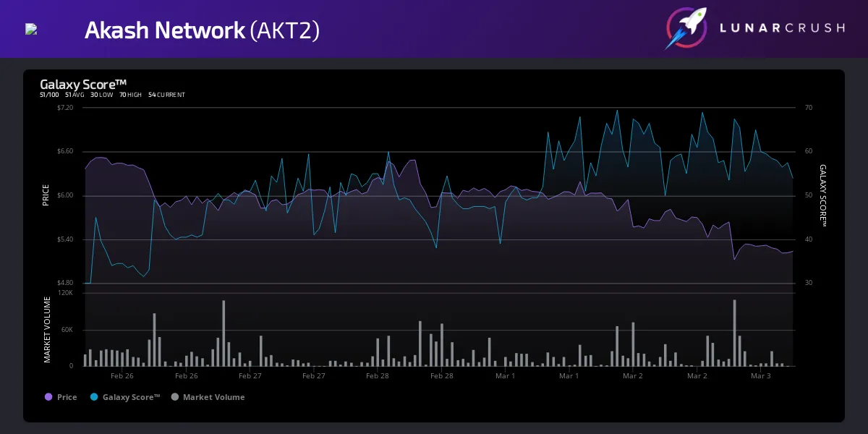
Task: Click the 50 label on Galaxy Score axis
Action: [809, 195]
